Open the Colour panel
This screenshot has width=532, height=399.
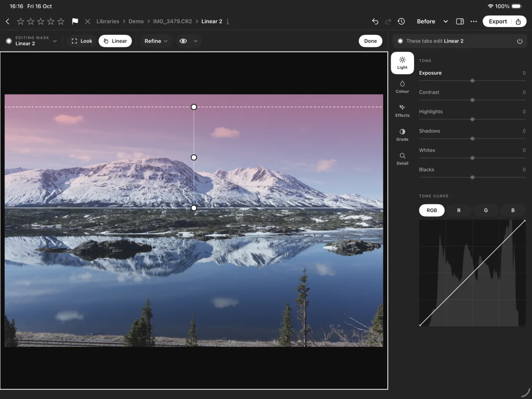point(402,86)
